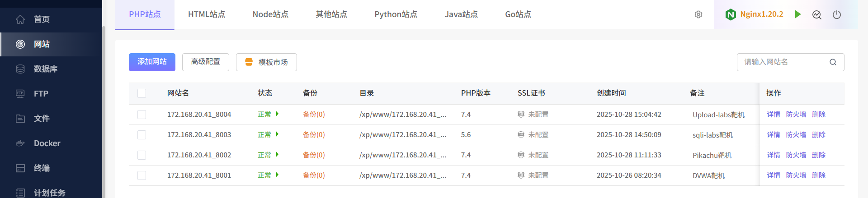Check the box for 172.168.20.41_8002
The height and width of the screenshot is (198, 868).
pos(142,155)
